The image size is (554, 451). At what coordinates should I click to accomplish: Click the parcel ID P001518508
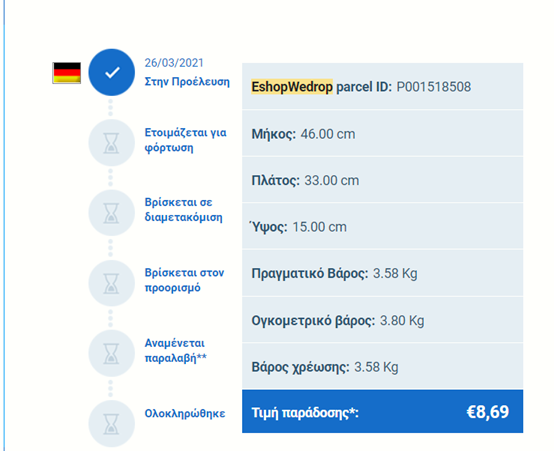point(434,87)
